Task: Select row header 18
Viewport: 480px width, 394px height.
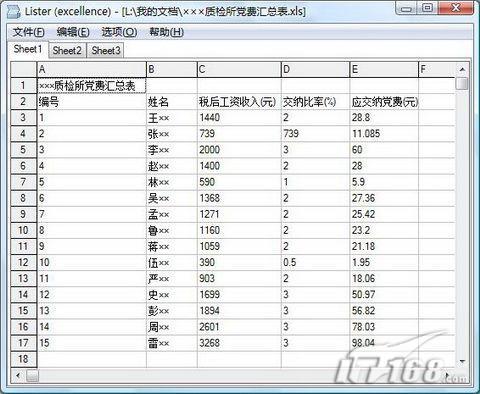Action: click(x=23, y=359)
